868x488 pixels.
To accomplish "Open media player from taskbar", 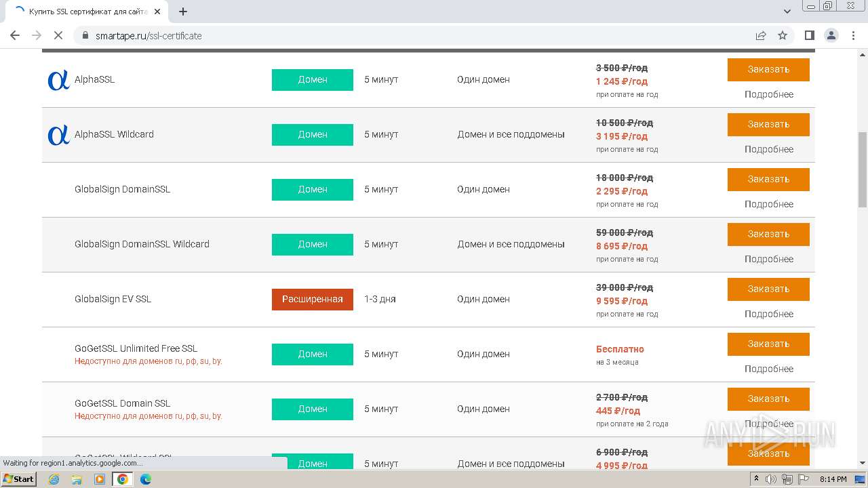I will pyautogui.click(x=100, y=479).
